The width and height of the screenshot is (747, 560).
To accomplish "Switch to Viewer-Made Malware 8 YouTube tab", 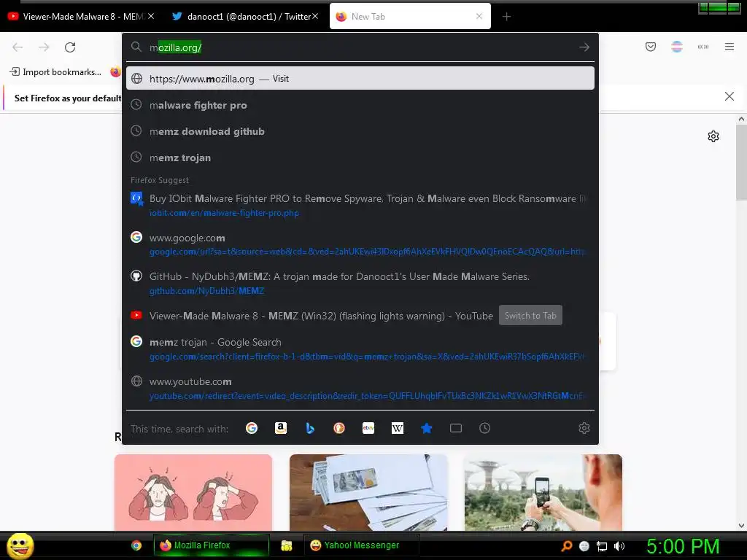I will (x=76, y=16).
